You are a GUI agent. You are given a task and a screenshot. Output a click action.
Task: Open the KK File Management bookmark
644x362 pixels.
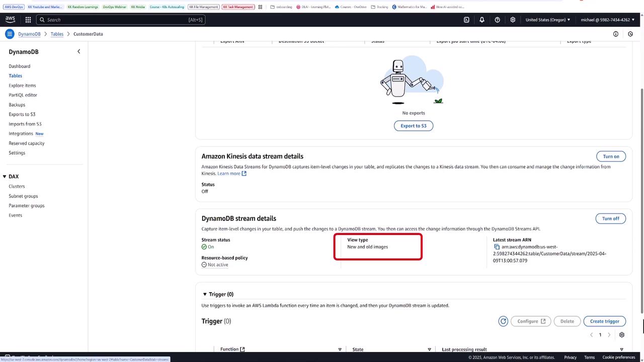(x=204, y=7)
